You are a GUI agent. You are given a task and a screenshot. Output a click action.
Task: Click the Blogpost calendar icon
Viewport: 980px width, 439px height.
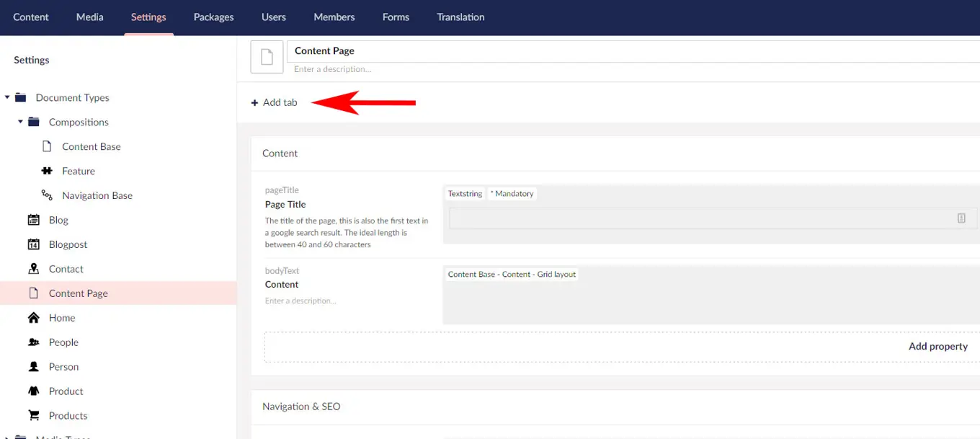pyautogui.click(x=33, y=244)
